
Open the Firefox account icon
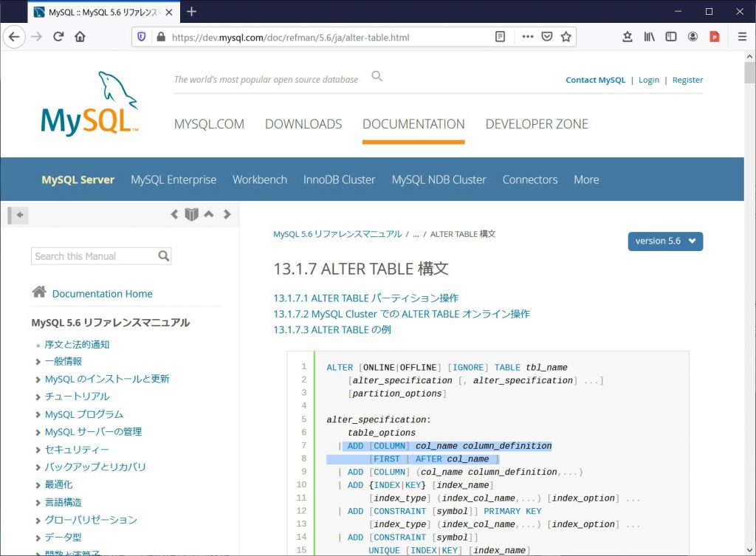tap(692, 36)
